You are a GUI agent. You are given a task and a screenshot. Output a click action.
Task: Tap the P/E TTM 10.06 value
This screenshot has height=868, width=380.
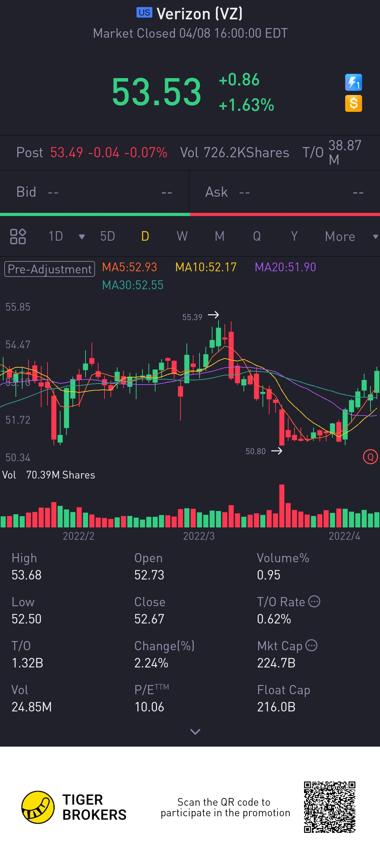[x=149, y=707]
